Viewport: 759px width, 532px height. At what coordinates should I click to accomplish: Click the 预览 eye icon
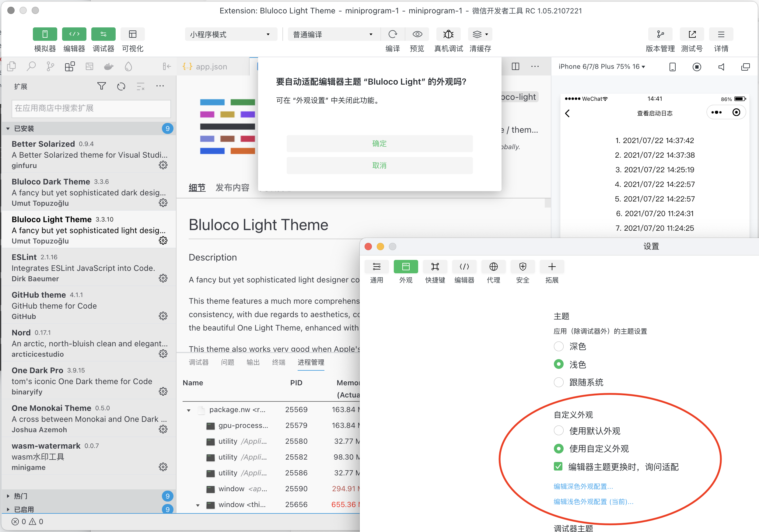[417, 34]
